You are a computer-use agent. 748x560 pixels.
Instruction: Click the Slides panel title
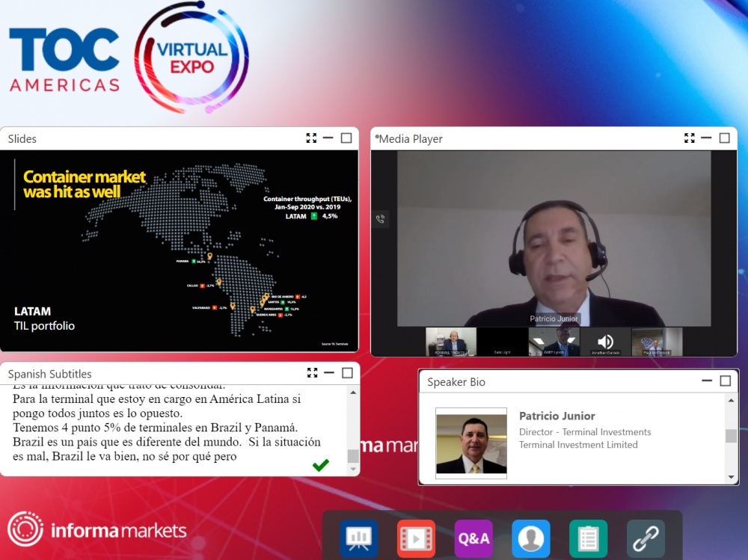pos(22,139)
